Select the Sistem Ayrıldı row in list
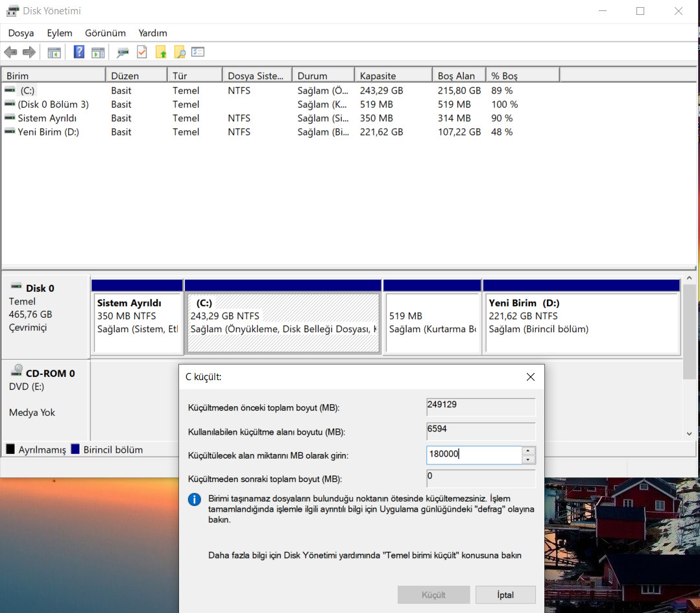 [x=47, y=118]
